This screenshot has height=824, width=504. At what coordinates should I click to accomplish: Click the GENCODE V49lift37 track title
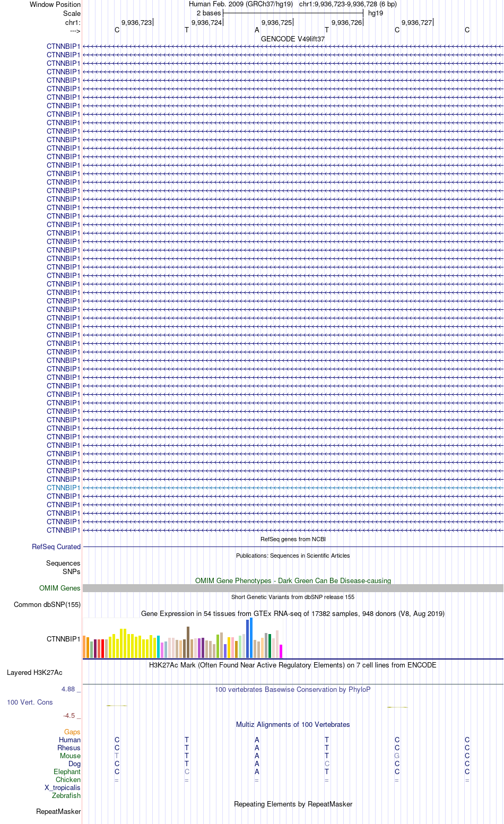pos(293,39)
